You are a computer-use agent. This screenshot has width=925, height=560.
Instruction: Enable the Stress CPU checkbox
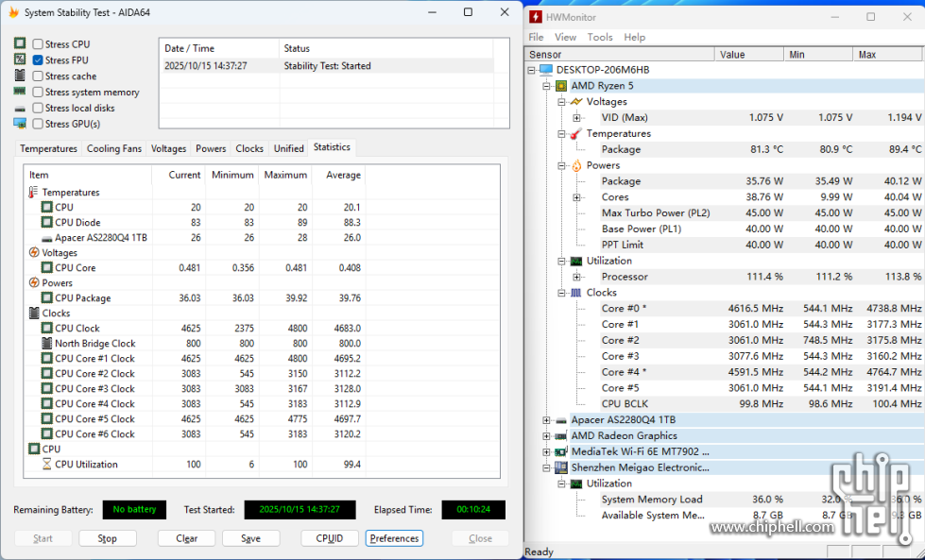tap(38, 44)
